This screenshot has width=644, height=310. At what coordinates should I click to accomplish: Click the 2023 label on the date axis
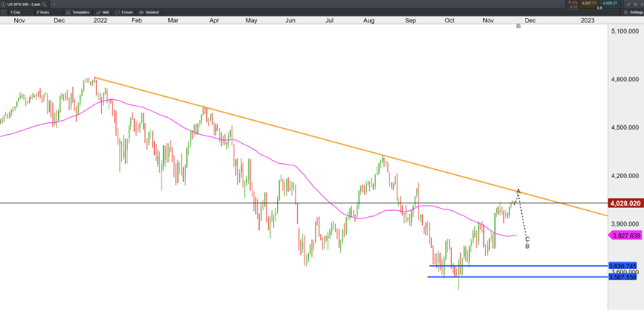point(587,19)
